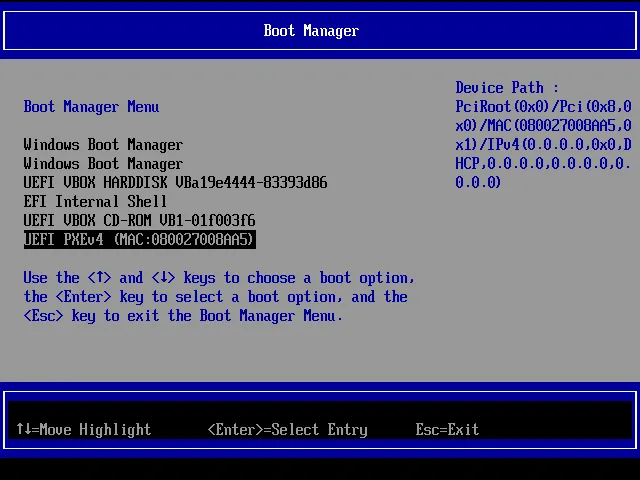Click the <↑> key symbol in instructions
Viewport: 640px width, 480px height.
coord(99,278)
